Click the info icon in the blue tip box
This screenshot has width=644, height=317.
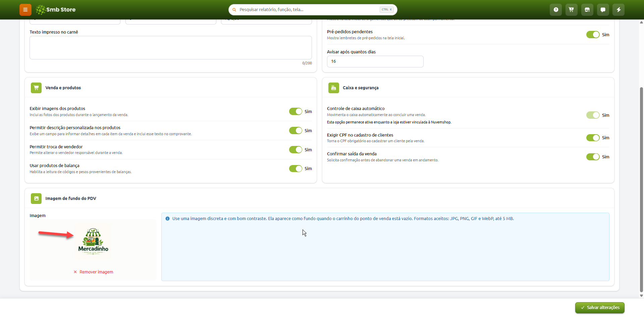coord(167,219)
